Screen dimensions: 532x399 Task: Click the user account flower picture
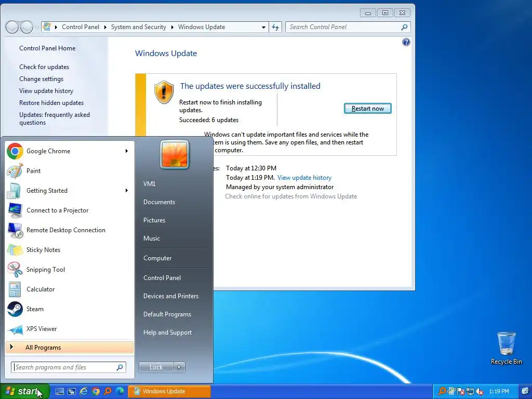point(175,154)
